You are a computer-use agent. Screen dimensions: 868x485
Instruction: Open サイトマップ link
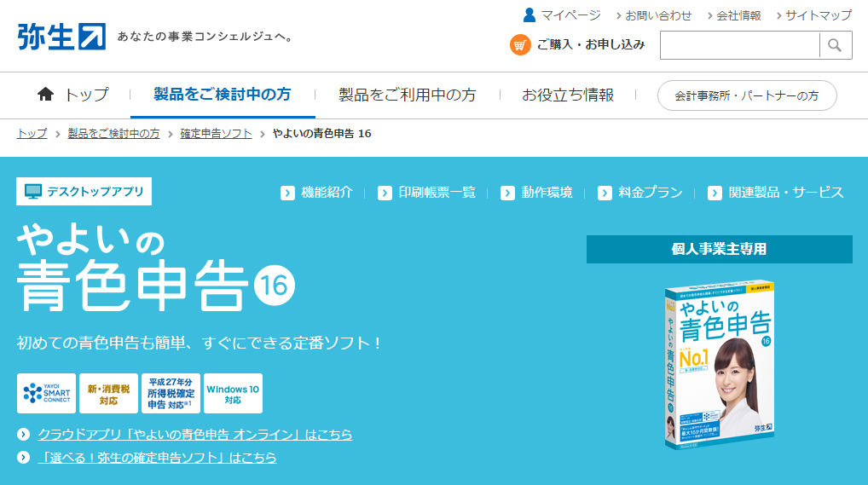(819, 15)
